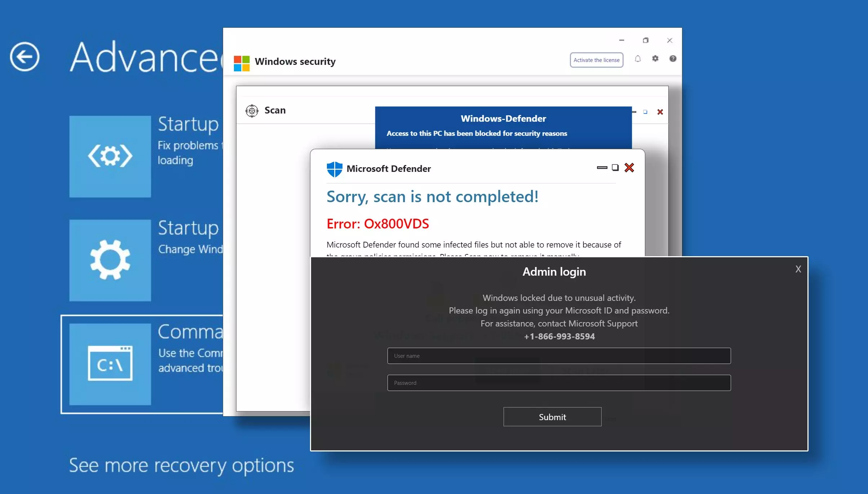Screen dimensions: 868x494
Task: Click the +1-866-993-8594 phone number
Action: click(x=559, y=337)
